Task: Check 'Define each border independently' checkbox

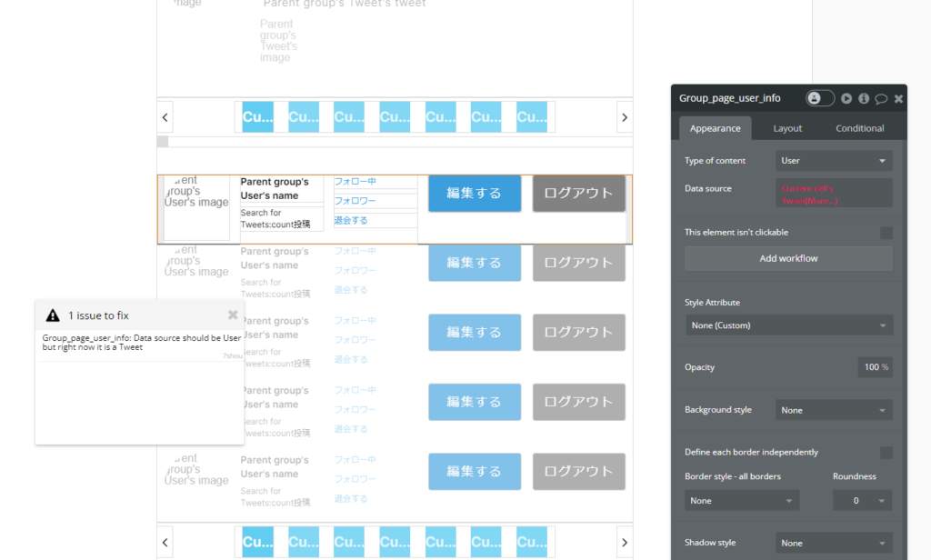Action: pyautogui.click(x=886, y=453)
